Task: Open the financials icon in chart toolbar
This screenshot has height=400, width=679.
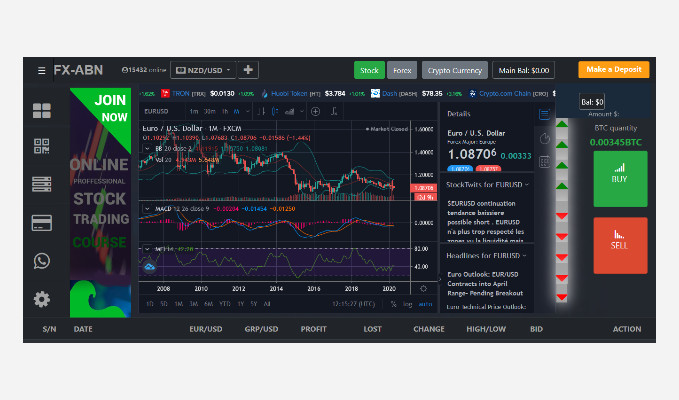Action: coord(334,112)
